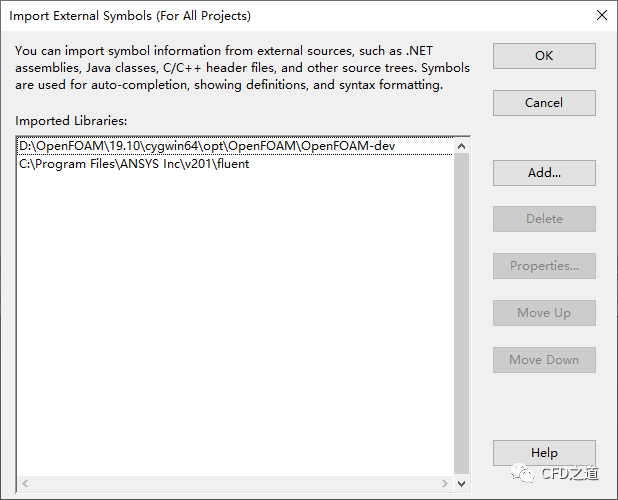Open Help for importing external symbols
The image size is (618, 500).
coord(544,453)
